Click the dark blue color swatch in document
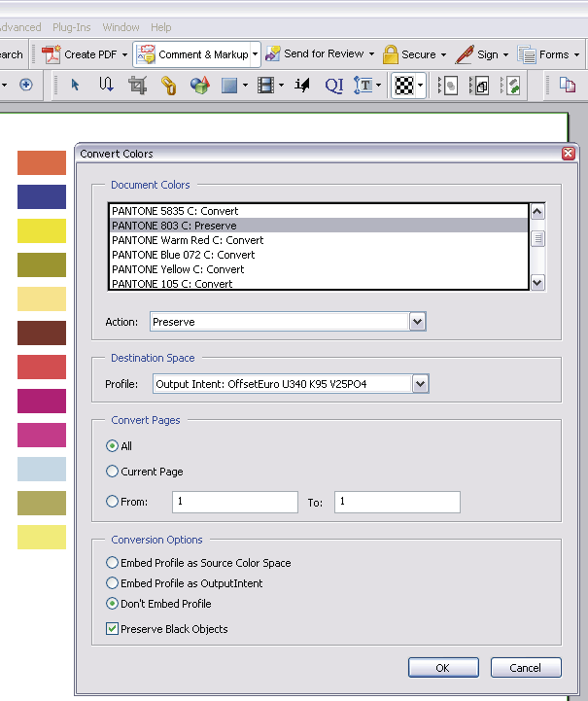 pos(42,196)
